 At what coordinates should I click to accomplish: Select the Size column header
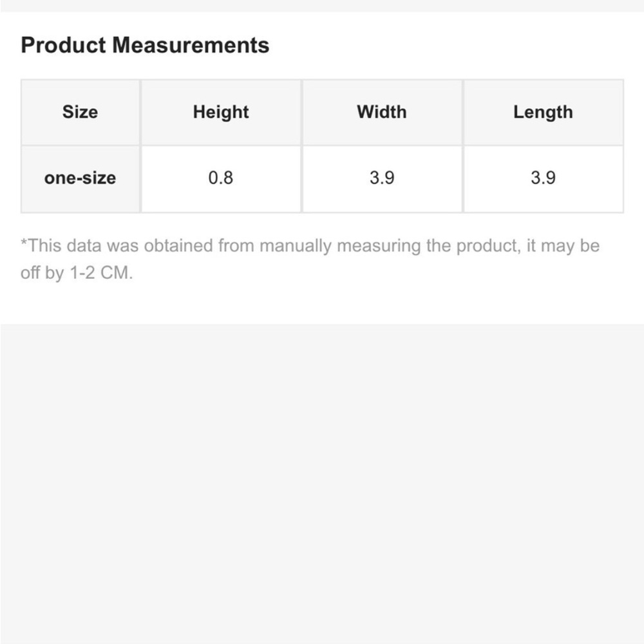80,112
